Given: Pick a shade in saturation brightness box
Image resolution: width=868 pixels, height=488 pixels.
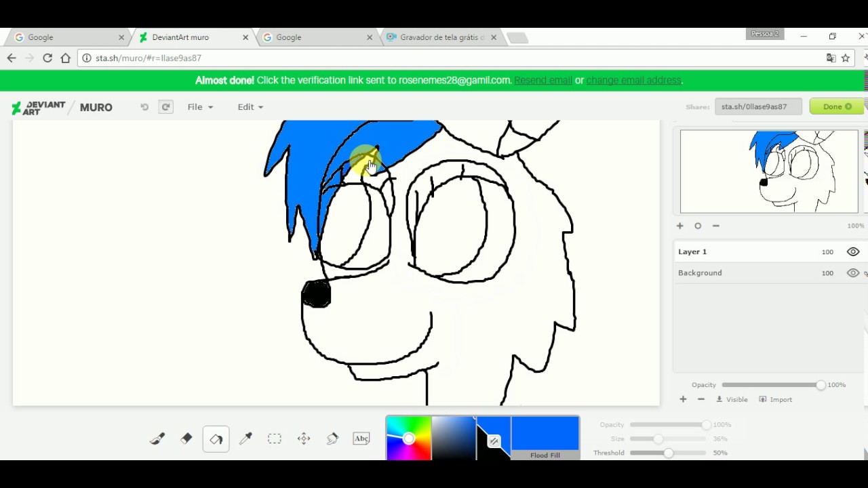Looking at the screenshot, I should [454, 439].
